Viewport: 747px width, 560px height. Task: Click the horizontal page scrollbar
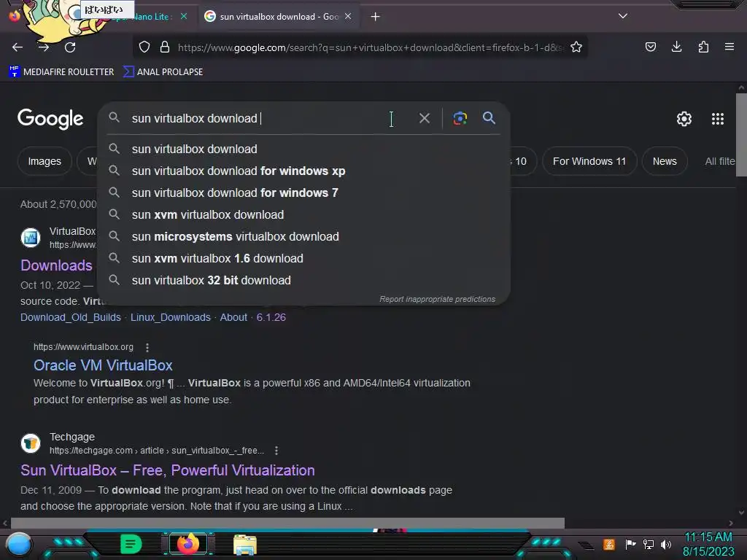coord(287,523)
